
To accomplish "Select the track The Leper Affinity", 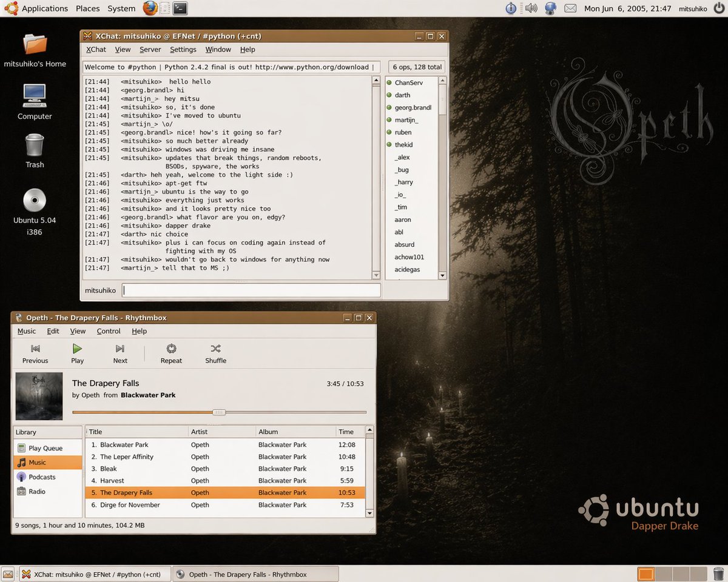I will pyautogui.click(x=225, y=457).
